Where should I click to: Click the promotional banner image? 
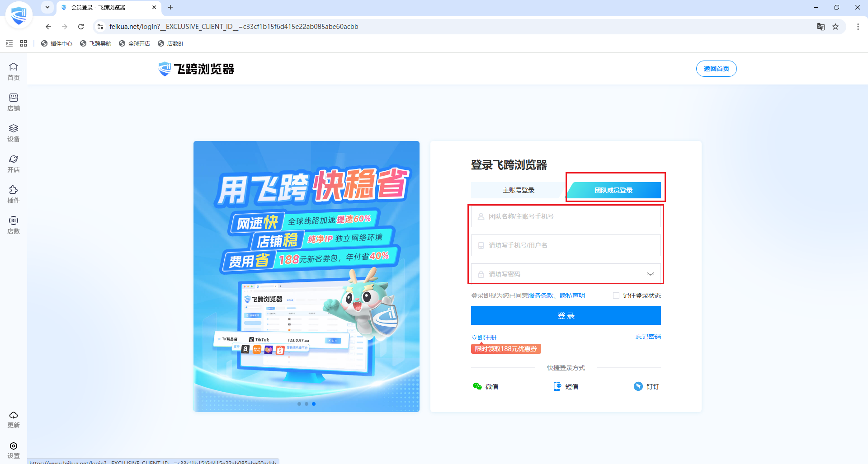(307, 277)
